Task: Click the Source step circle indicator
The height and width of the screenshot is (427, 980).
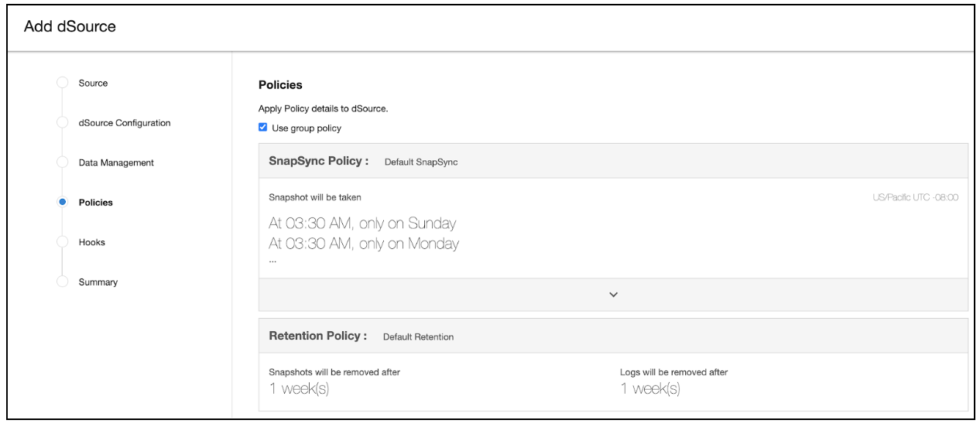Action: coord(63,84)
